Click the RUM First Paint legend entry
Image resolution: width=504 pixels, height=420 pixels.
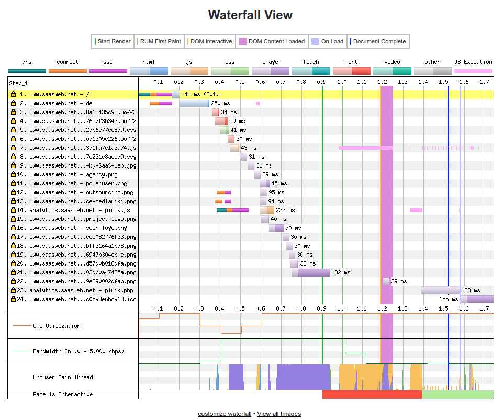pos(159,41)
